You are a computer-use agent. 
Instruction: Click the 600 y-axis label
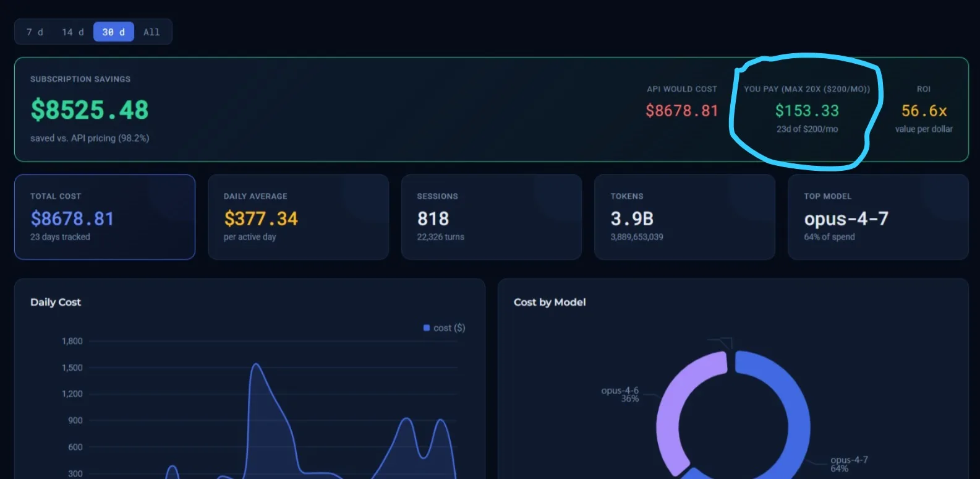[75, 447]
